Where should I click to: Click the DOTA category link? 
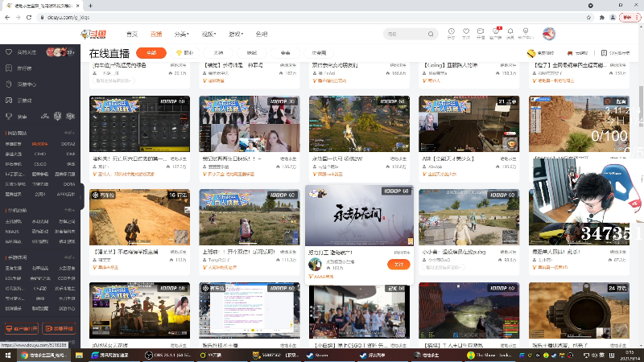69,184
